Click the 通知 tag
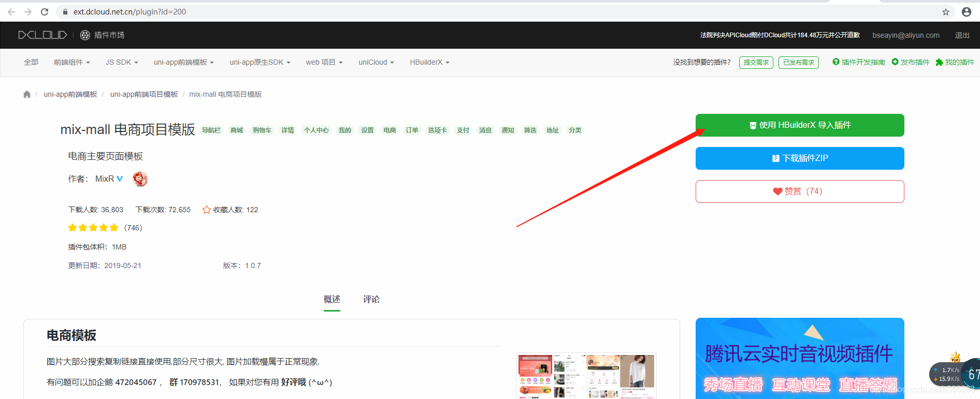The width and height of the screenshot is (980, 399). [508, 130]
